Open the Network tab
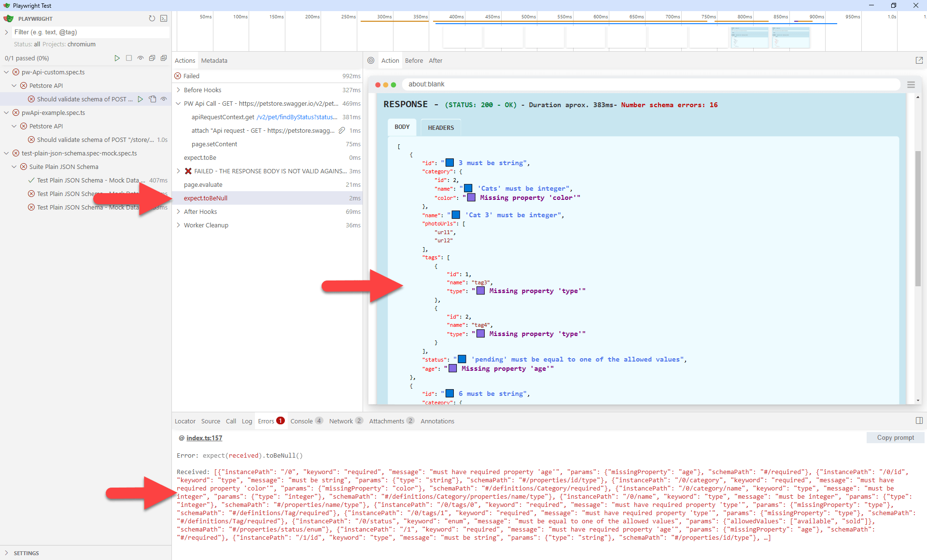This screenshot has width=927, height=560. click(341, 421)
